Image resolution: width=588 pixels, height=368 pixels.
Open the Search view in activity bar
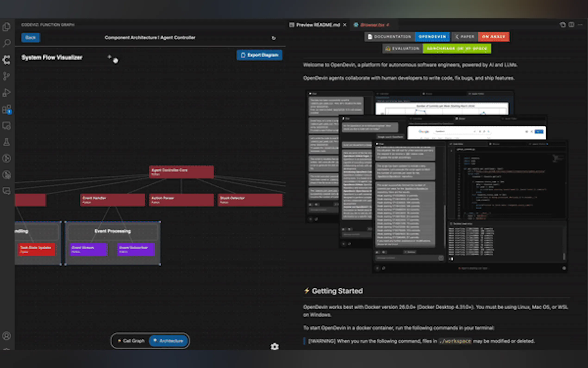6,43
